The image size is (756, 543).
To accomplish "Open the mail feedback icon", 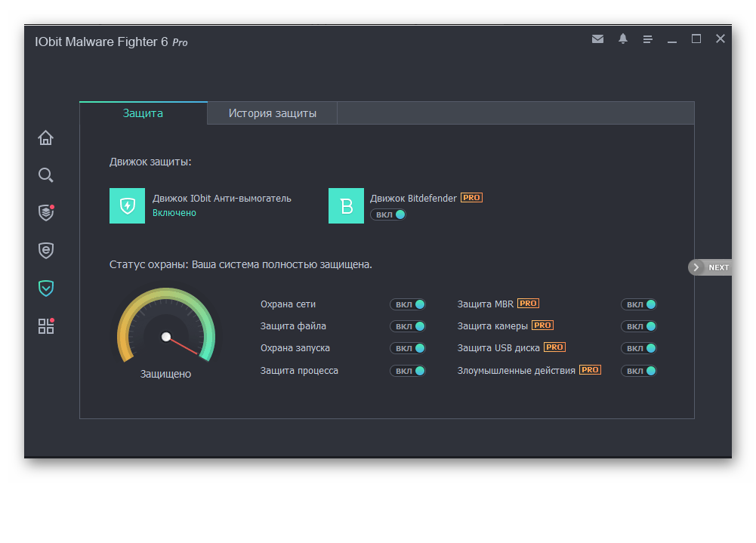I will tap(597, 39).
